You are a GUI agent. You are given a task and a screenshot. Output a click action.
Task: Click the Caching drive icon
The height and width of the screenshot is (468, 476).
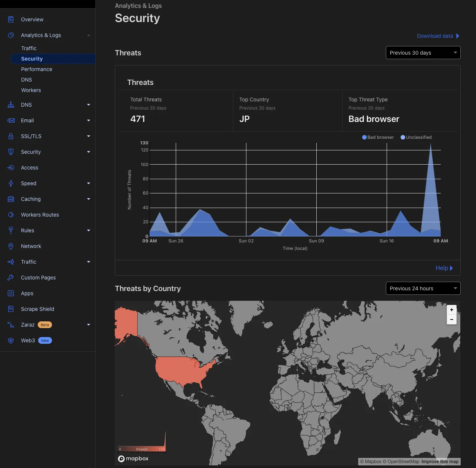click(x=11, y=199)
